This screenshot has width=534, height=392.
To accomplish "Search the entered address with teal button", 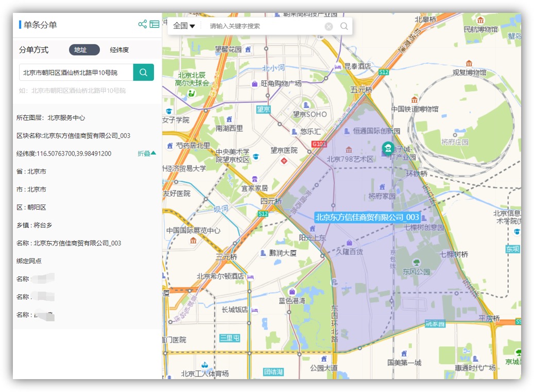I will [143, 72].
